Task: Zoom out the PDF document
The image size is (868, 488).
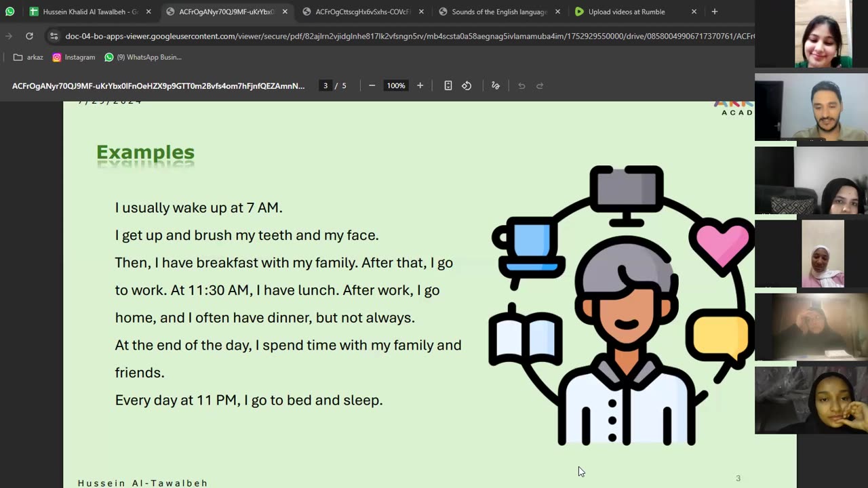Action: tap(372, 85)
